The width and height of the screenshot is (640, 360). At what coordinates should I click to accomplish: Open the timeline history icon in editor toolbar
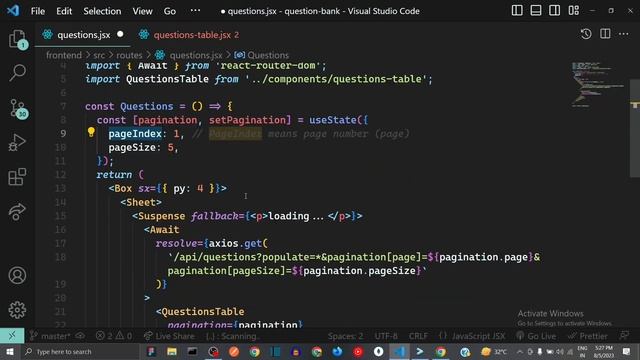point(586,34)
